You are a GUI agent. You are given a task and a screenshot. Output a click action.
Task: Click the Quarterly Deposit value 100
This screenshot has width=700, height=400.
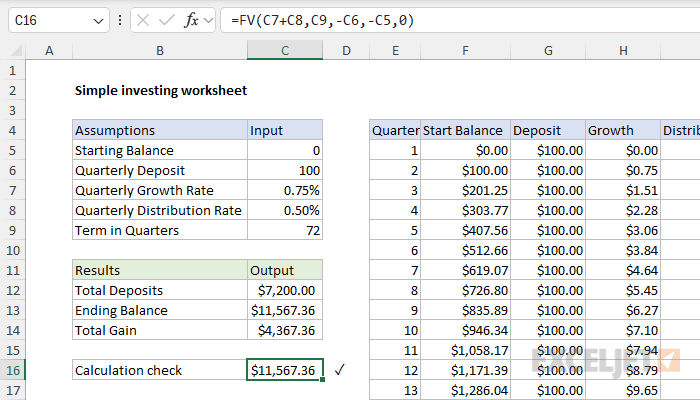coord(285,171)
